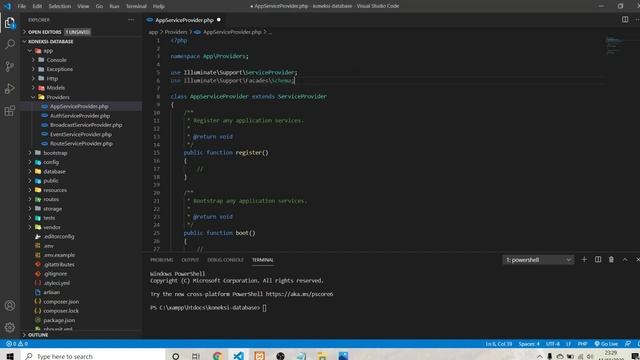Add a new terminal with plus icon
Image resolution: width=640 pixels, height=360 pixels.
coord(584,260)
